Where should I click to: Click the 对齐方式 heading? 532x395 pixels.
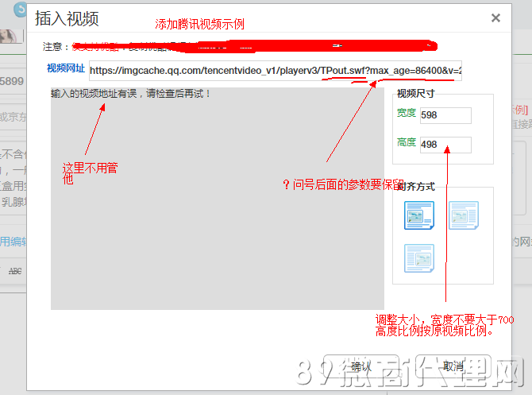tap(415, 187)
